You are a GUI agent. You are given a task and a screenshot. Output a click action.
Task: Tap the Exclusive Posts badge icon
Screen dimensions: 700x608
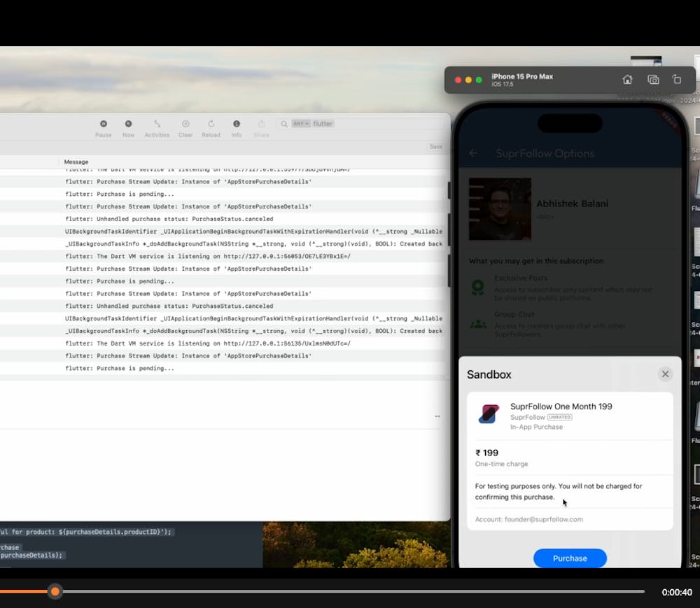(x=477, y=288)
